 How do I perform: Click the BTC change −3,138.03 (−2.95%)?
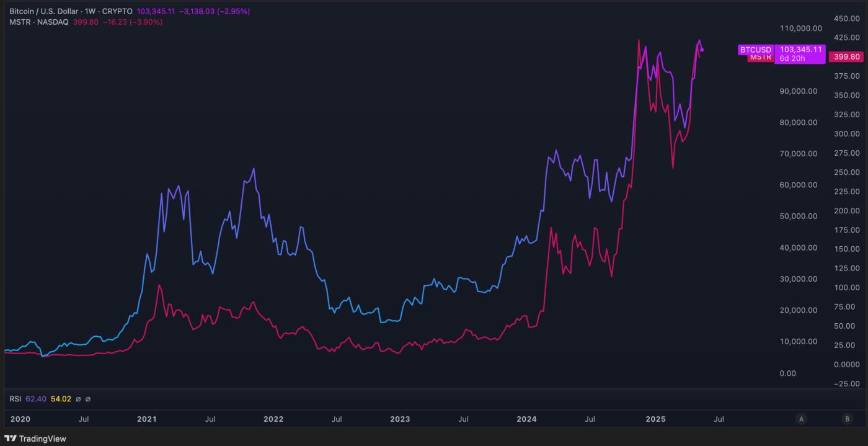tap(215, 11)
